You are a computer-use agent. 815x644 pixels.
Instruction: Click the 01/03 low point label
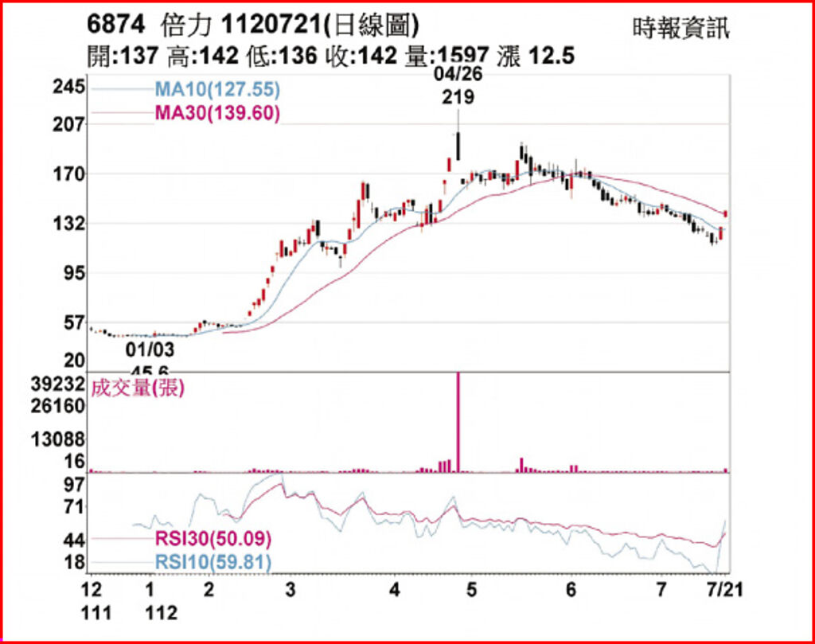[x=150, y=349]
